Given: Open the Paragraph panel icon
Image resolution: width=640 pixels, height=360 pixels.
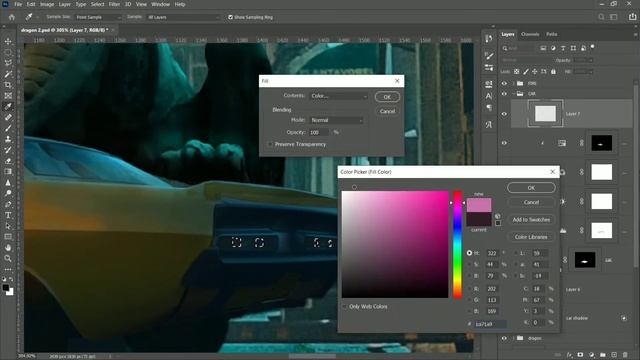Looking at the screenshot, I should tap(489, 108).
